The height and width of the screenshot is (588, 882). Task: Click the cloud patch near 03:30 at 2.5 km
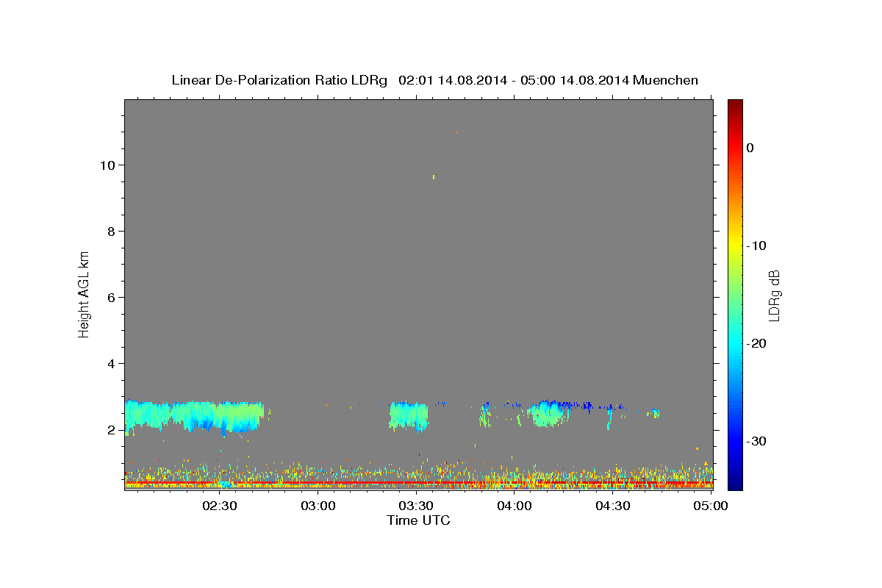click(x=409, y=417)
